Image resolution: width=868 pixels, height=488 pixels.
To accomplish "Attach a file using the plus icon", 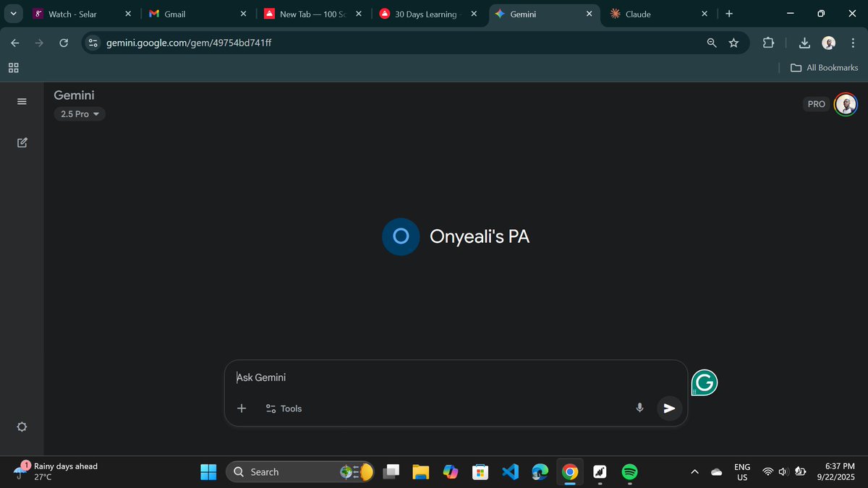I will pos(242,408).
